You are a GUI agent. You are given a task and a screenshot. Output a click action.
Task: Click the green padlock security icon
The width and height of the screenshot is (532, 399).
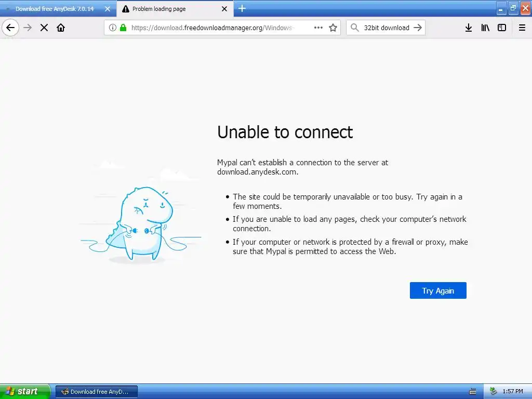point(123,28)
